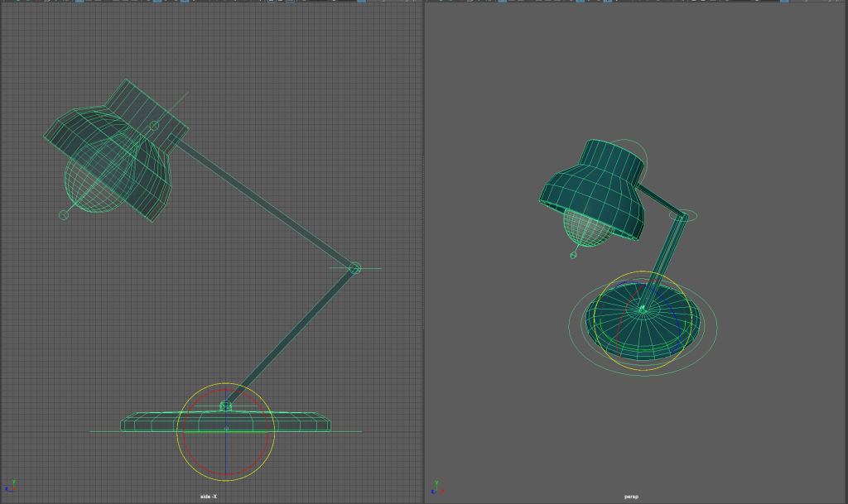Click the axis gizmo in the side view corner

click(x=10, y=487)
